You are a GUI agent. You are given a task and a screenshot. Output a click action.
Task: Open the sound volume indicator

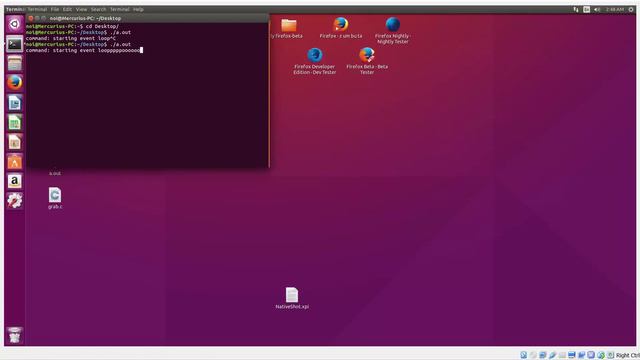coord(597,9)
